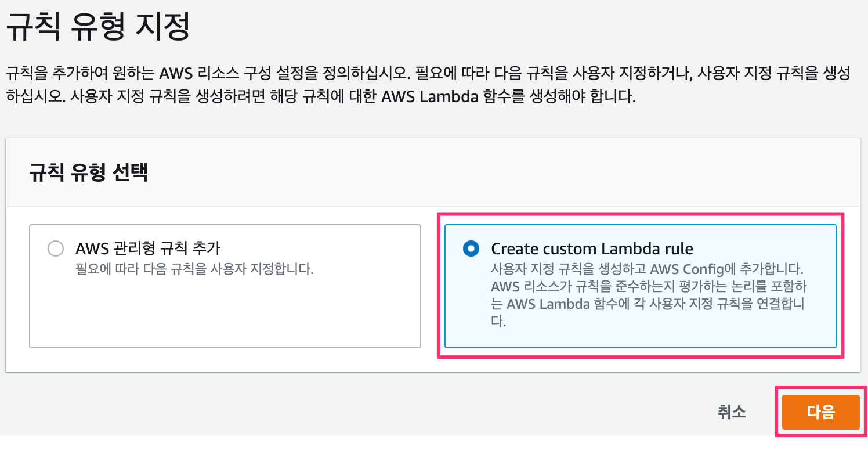Screen dimensions: 868x461
Task: Click the pink-outlined next button area
Action: click(820, 412)
